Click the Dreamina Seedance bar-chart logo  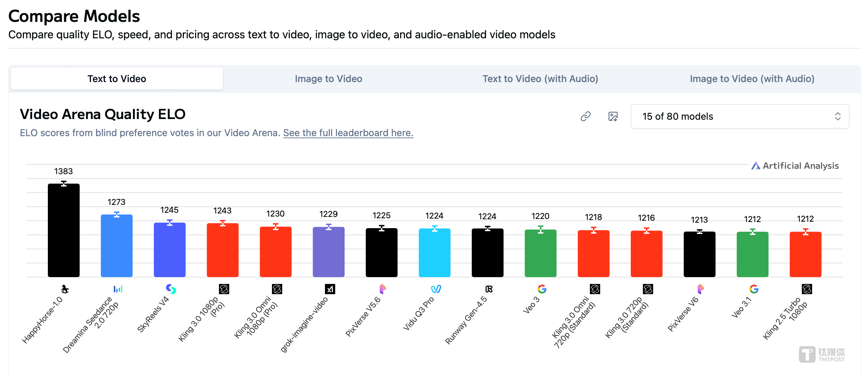pyautogui.click(x=118, y=289)
